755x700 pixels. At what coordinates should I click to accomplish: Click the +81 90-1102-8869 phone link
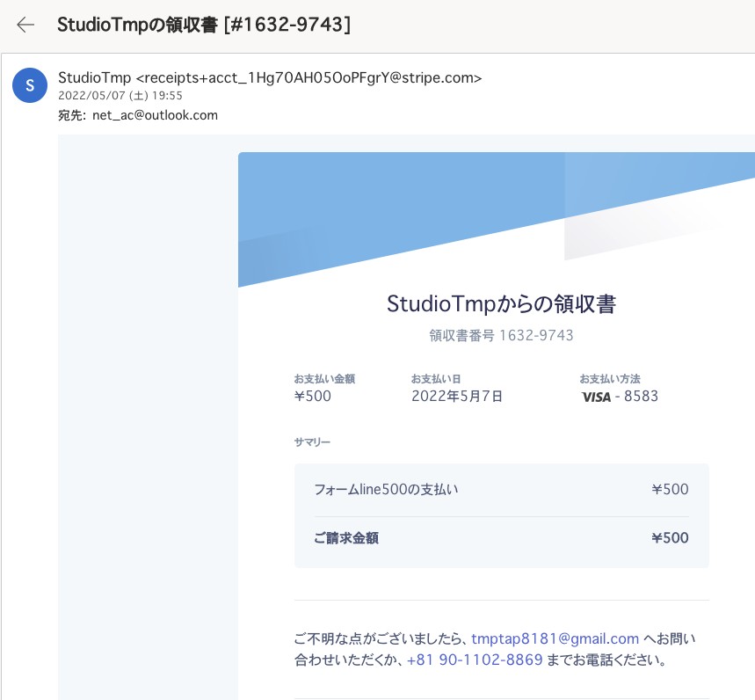point(475,660)
